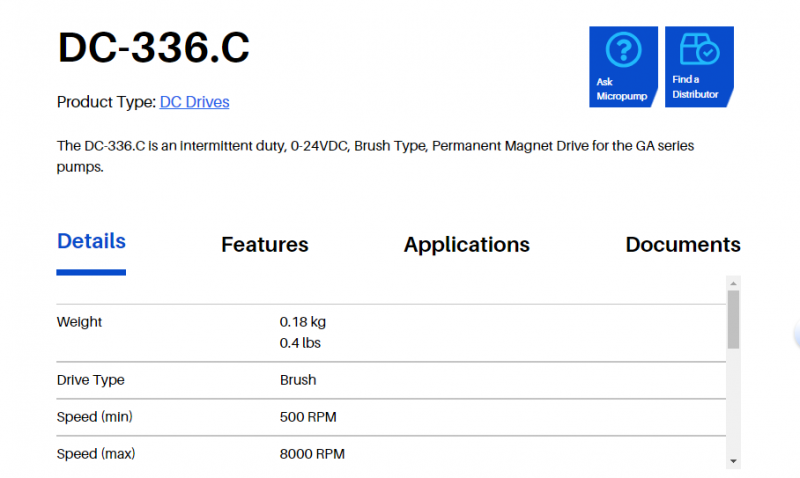Click the Drive Type row label

[x=90, y=380]
